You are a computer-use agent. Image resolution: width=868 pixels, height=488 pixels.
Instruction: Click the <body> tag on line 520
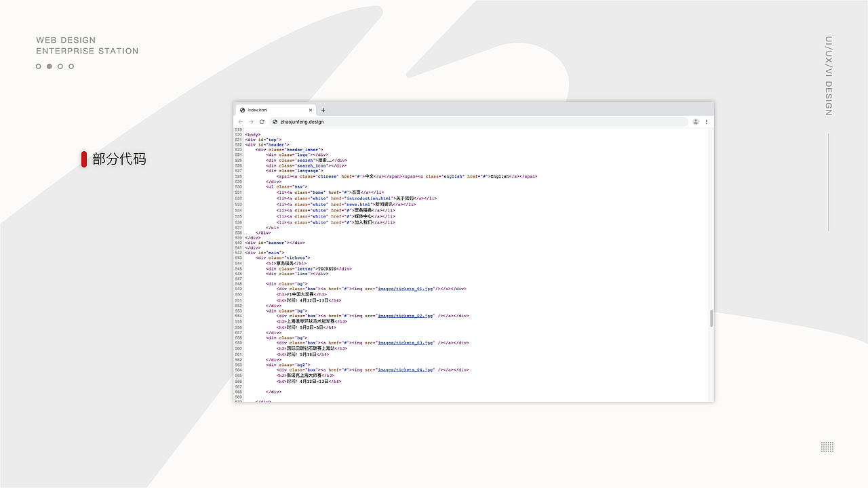(252, 134)
